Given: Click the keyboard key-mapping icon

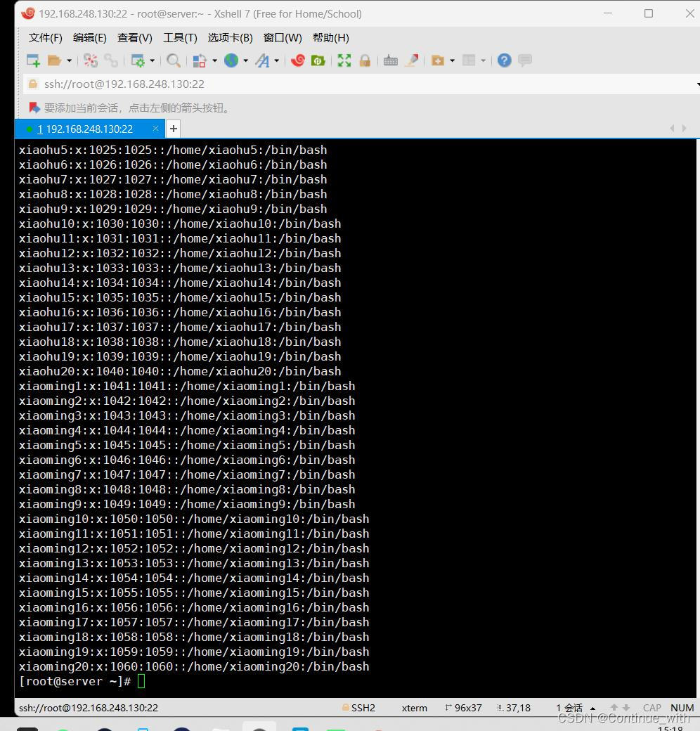Looking at the screenshot, I should pyautogui.click(x=391, y=60).
